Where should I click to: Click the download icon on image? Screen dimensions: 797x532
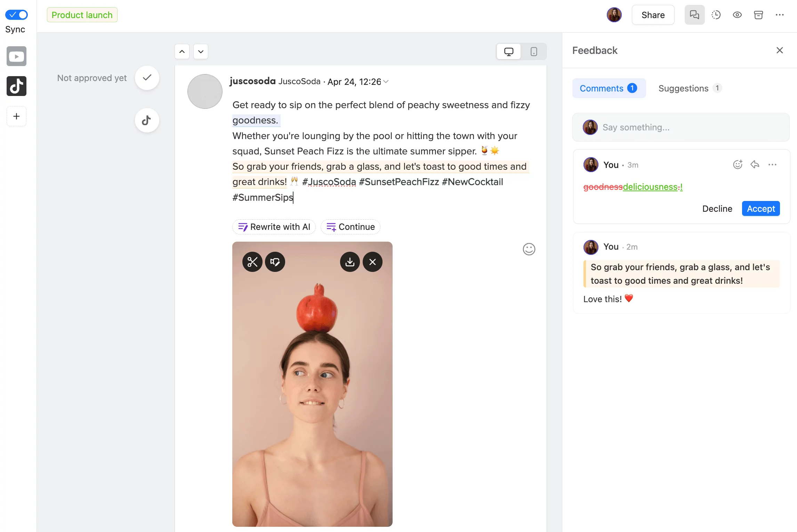click(350, 262)
